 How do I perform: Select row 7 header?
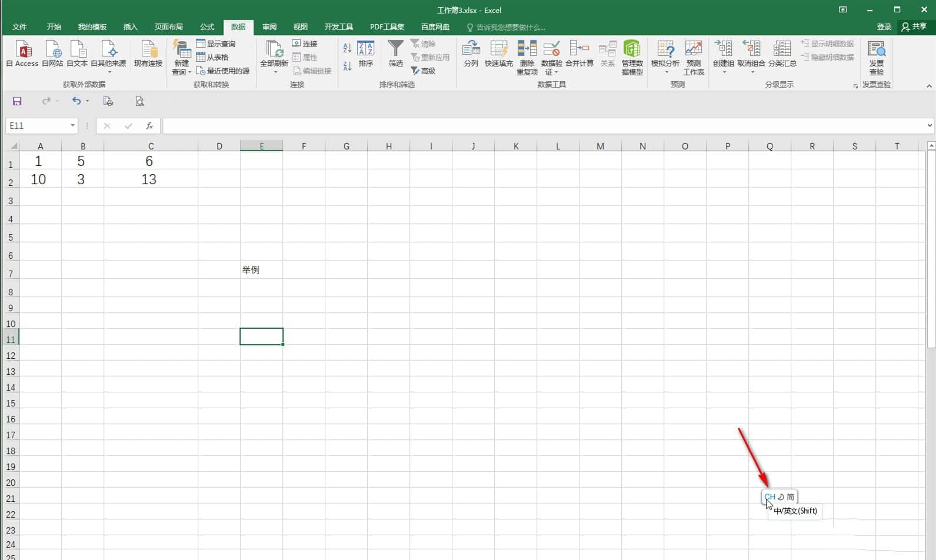(10, 271)
